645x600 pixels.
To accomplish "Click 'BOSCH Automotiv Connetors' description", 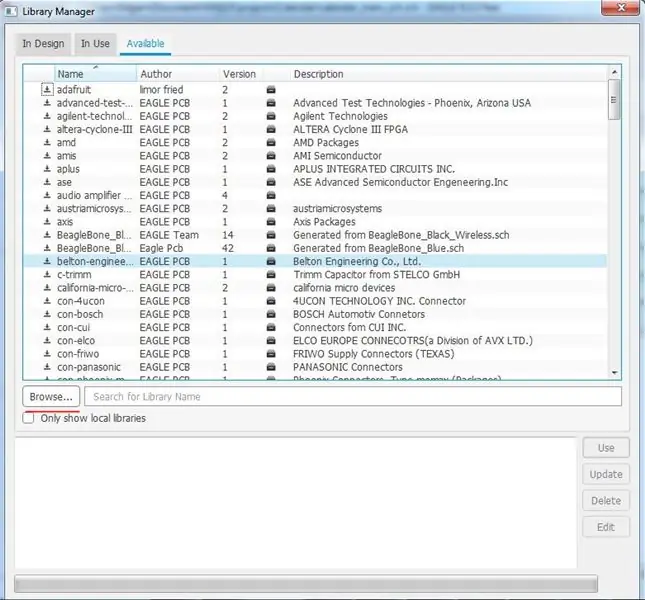I will [x=359, y=314].
